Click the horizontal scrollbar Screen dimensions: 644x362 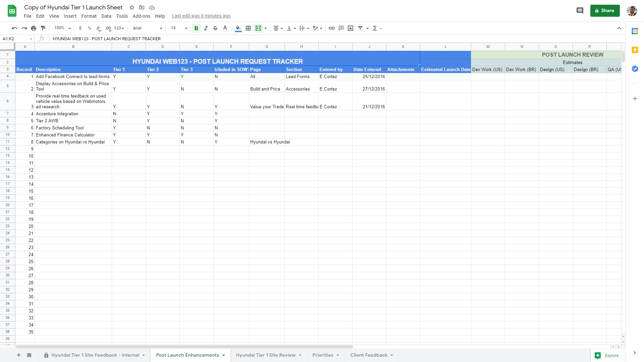pos(184,347)
